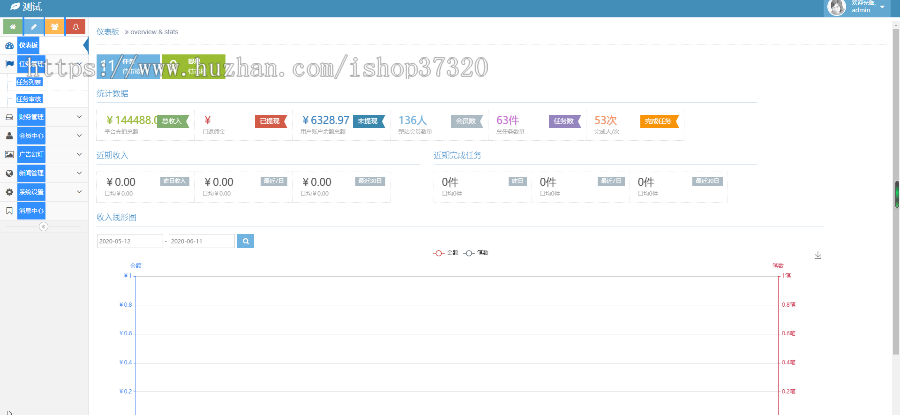Expand the 系统设置 chevron
The height and width of the screenshot is (415, 900).
tap(80, 192)
